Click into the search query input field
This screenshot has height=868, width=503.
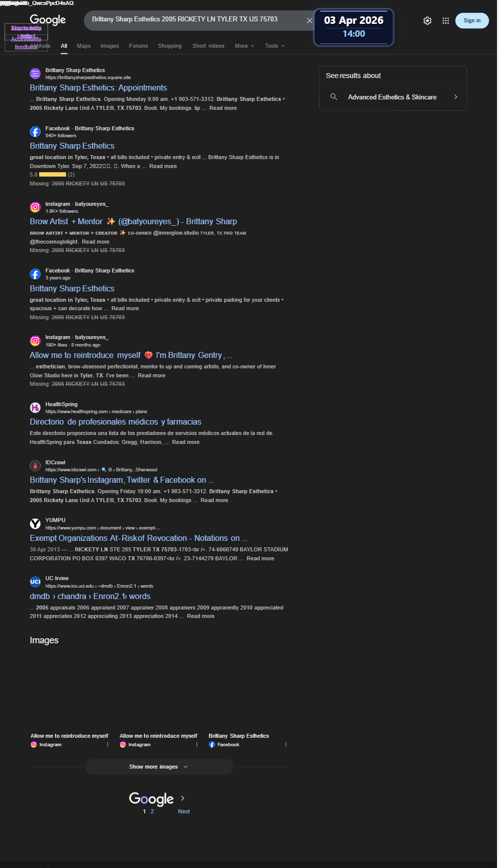click(194, 19)
